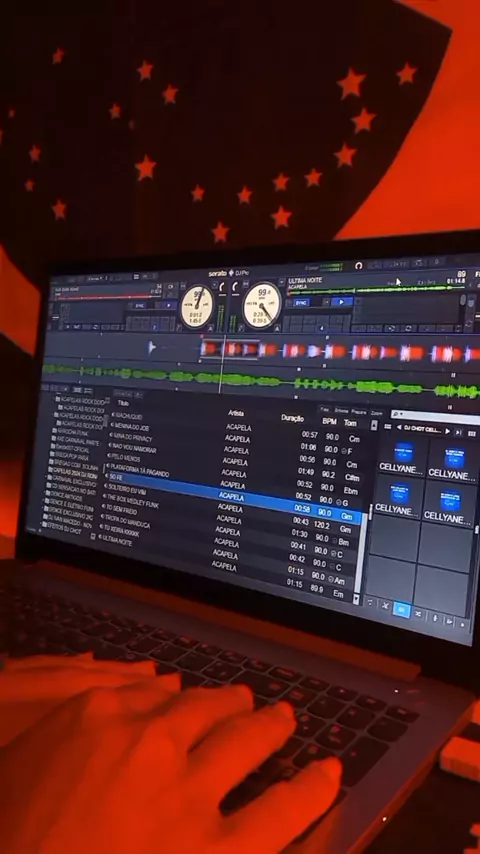
Task: Open the Browse tab
Action: tap(342, 410)
